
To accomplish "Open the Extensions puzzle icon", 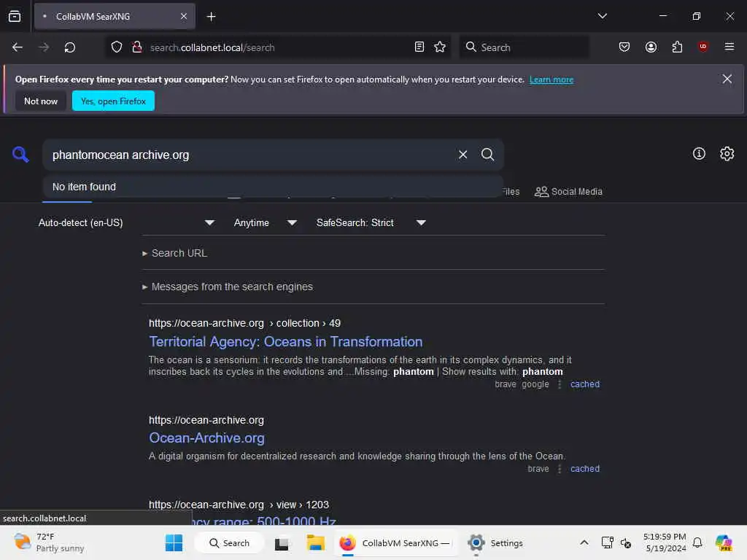I will pyautogui.click(x=677, y=47).
